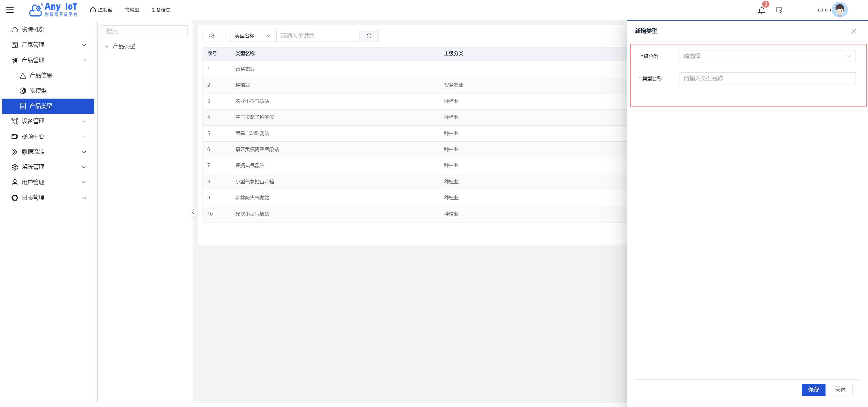Open the 资源概览 sidebar item
The height and width of the screenshot is (407, 868).
pos(33,29)
